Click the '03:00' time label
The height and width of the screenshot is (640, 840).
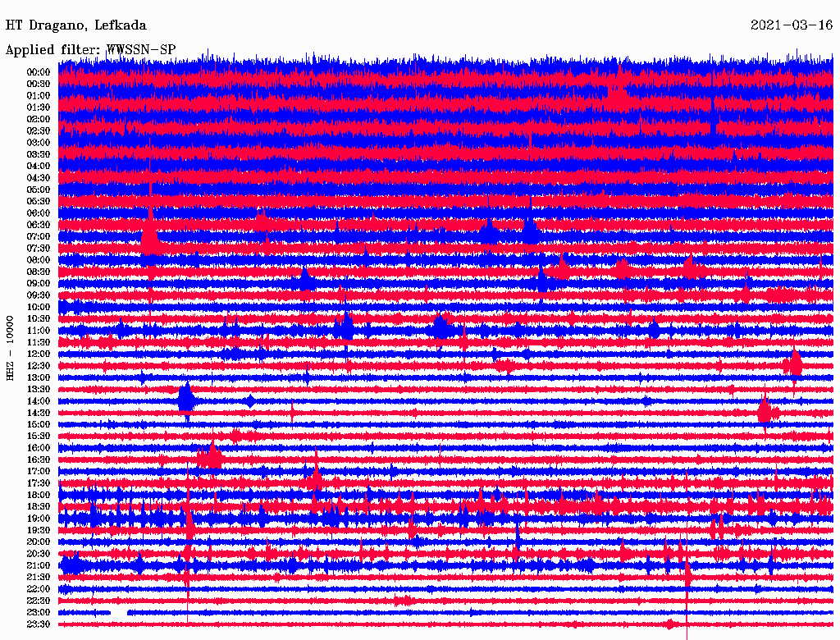39,143
